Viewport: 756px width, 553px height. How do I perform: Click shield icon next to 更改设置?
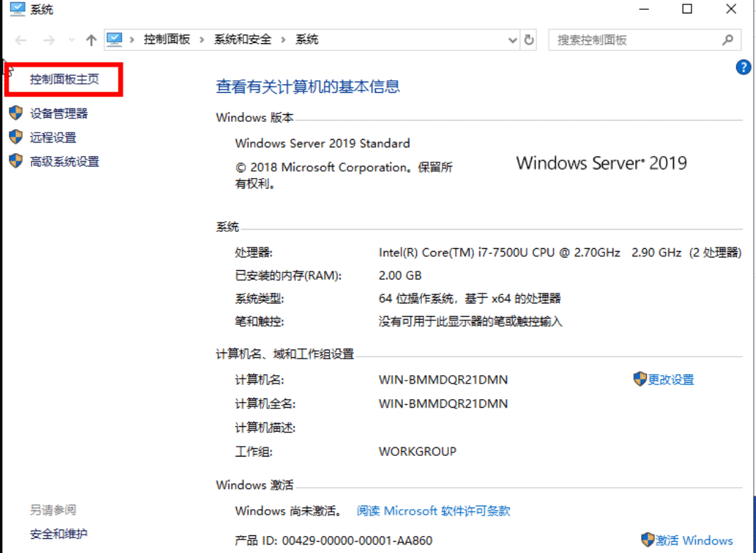[640, 379]
